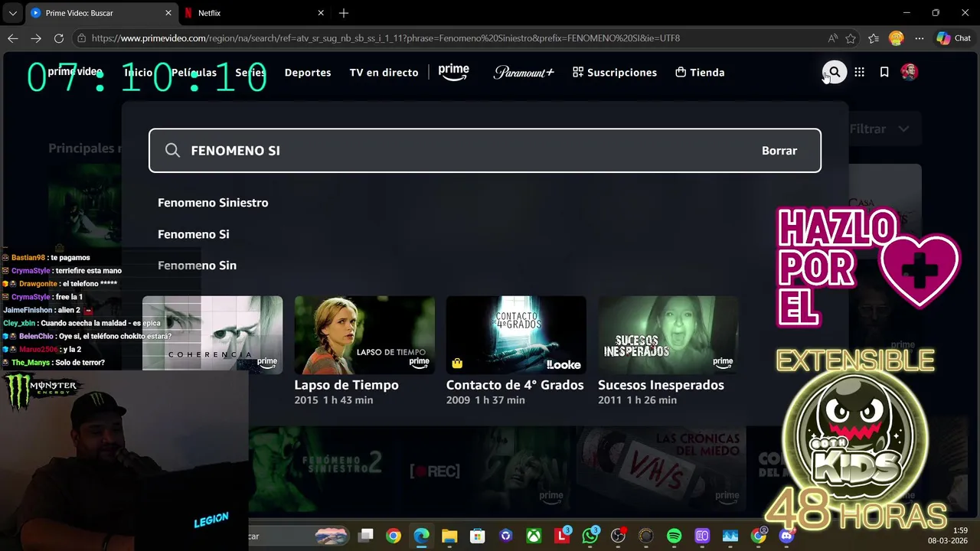Open the tab search dropdown arrow

12,13
